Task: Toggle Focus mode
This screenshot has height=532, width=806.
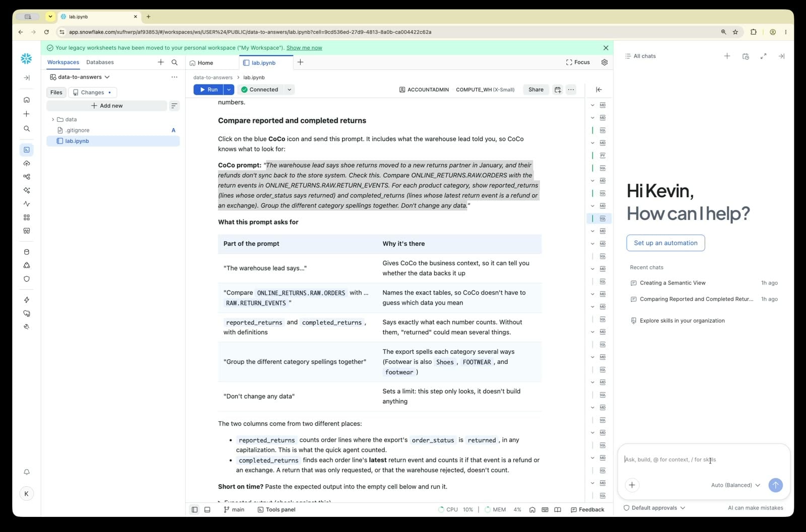Action: pyautogui.click(x=578, y=62)
